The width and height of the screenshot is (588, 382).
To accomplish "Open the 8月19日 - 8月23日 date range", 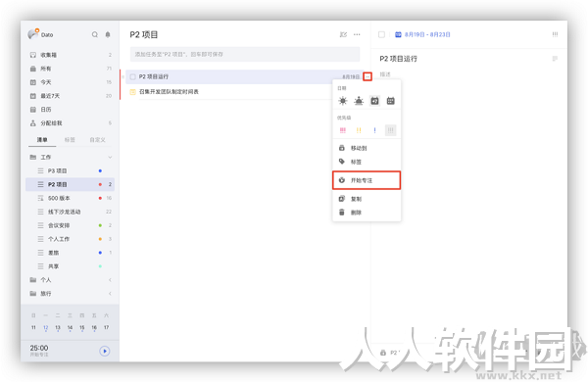I will click(x=422, y=34).
